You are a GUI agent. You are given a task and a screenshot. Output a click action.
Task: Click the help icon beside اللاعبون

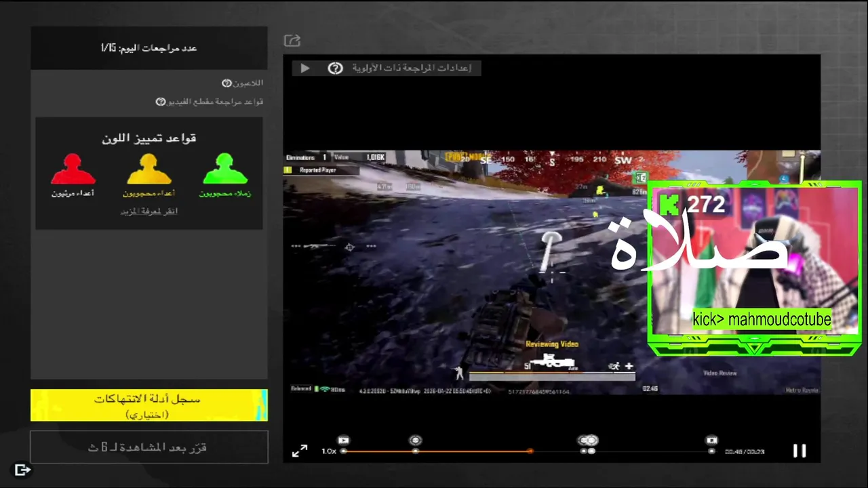tap(227, 83)
